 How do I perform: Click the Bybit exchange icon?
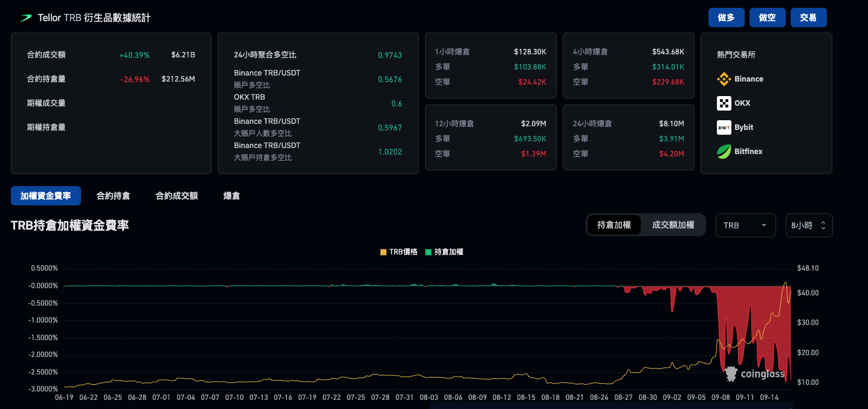tap(725, 127)
